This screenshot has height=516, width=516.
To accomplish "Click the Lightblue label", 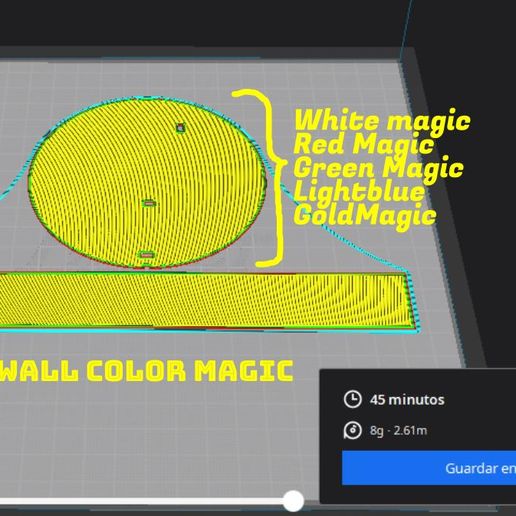I will (x=359, y=192).
